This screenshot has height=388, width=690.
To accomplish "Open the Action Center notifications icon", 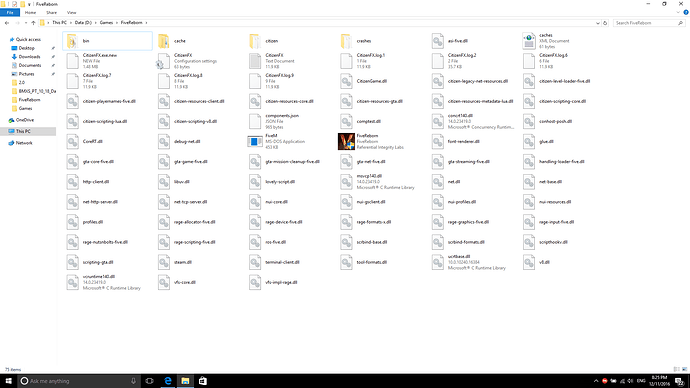I will point(680,381).
